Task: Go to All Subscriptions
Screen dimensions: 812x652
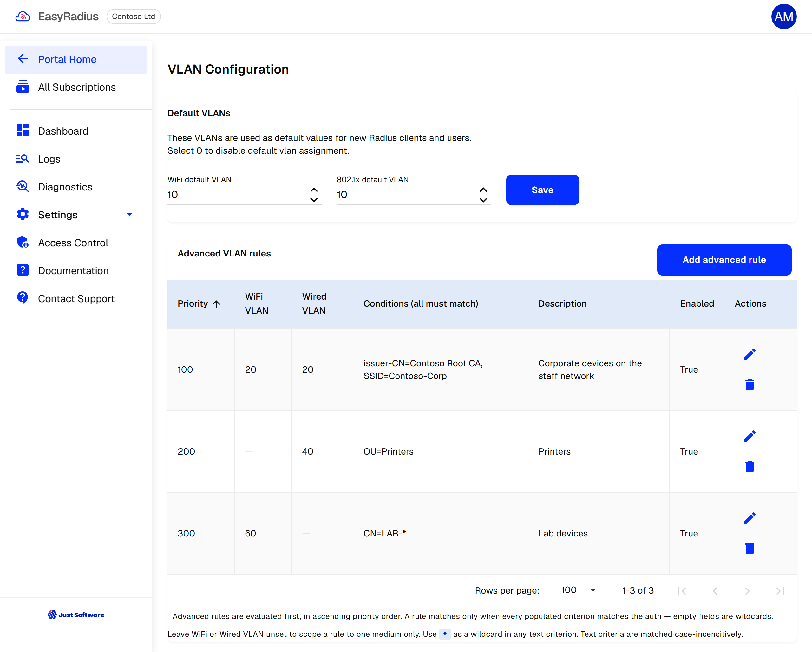Action: [76, 87]
